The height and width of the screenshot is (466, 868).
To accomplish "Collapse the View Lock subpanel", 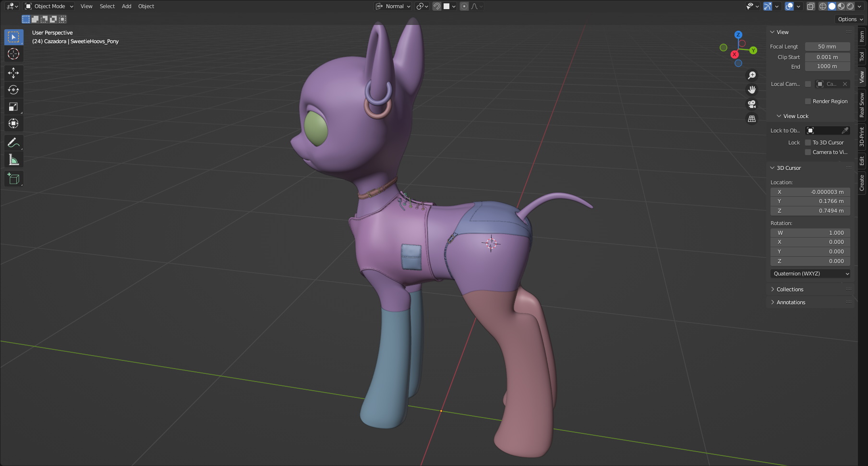I will (x=779, y=116).
